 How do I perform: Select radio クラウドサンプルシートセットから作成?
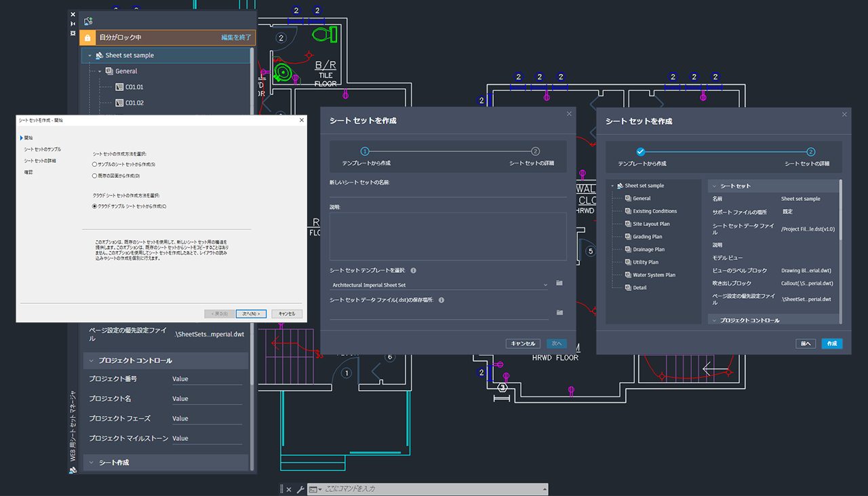click(95, 206)
